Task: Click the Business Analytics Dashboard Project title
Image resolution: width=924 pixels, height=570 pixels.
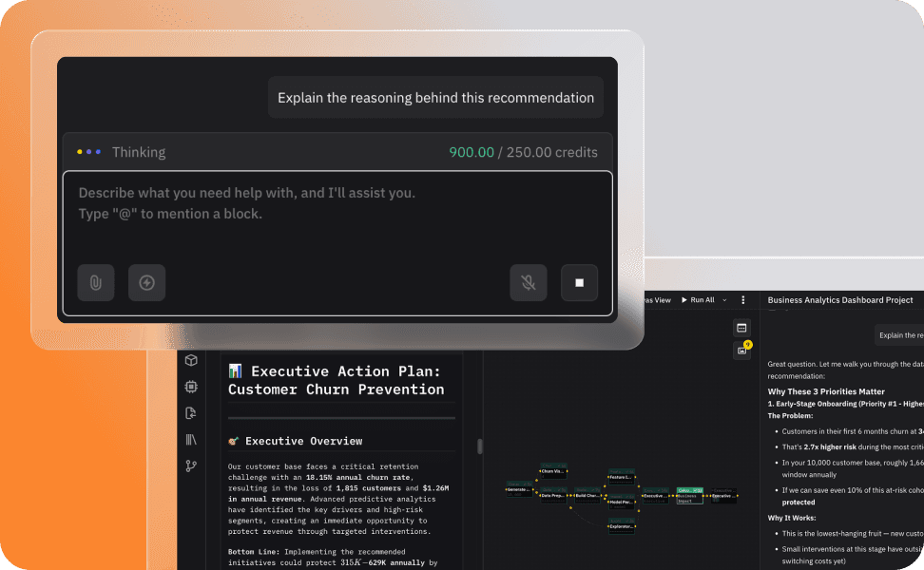Action: [x=840, y=300]
